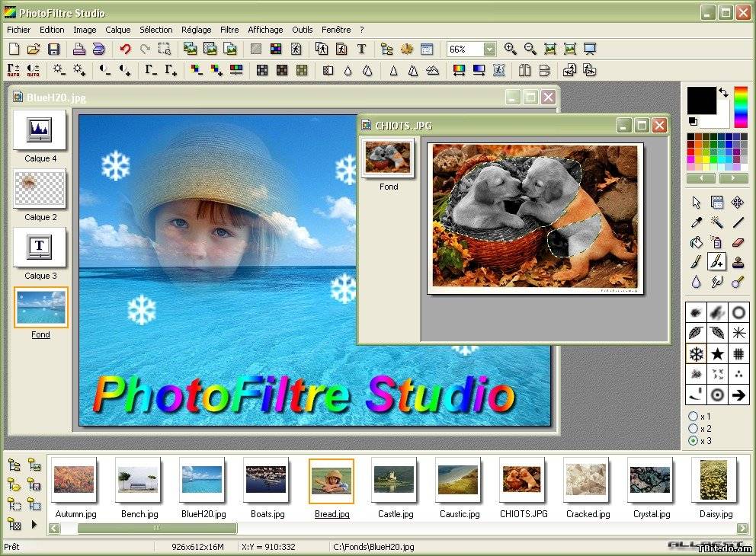Open the Outils menu

(303, 30)
